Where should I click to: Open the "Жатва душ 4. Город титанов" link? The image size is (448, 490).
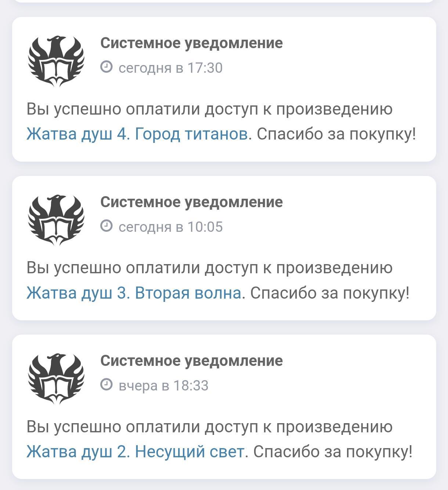(x=137, y=134)
